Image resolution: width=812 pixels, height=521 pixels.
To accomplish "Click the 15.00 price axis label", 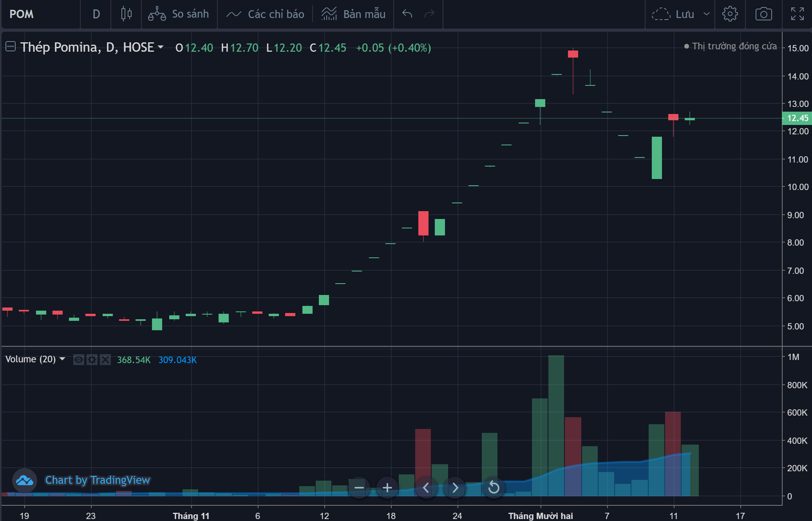I will coord(798,48).
